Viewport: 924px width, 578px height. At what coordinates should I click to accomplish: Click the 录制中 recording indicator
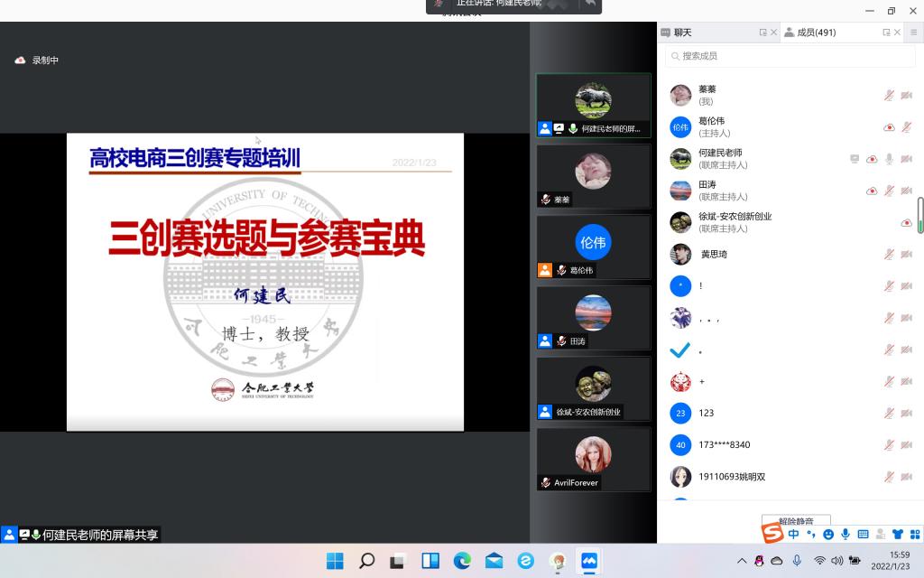pyautogui.click(x=37, y=61)
